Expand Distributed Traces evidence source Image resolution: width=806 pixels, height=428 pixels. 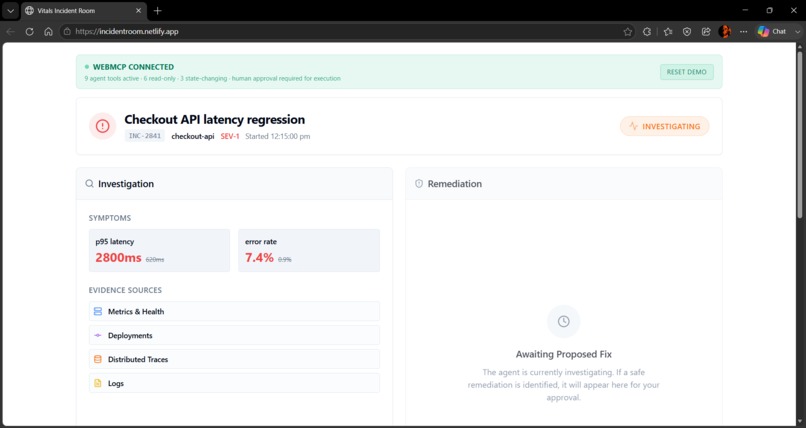point(234,359)
